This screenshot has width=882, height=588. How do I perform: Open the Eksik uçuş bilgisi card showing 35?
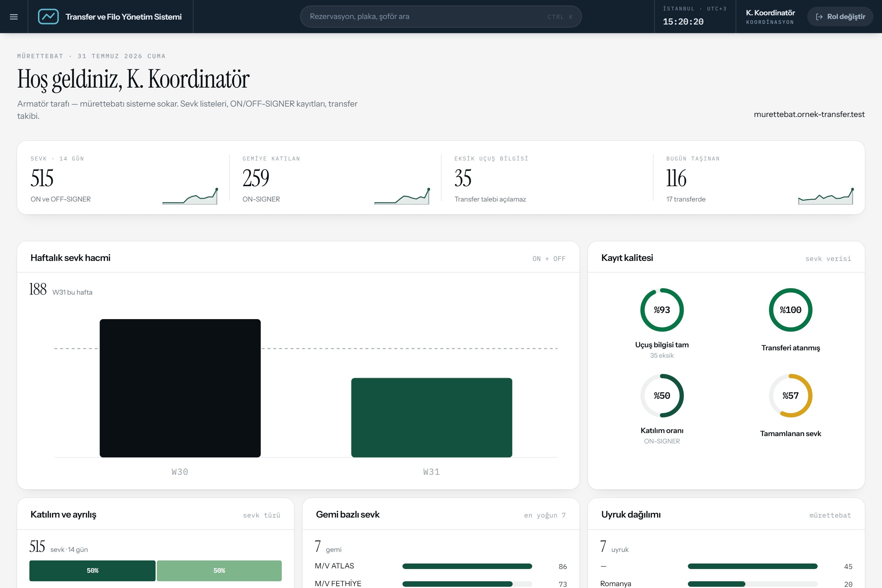547,178
